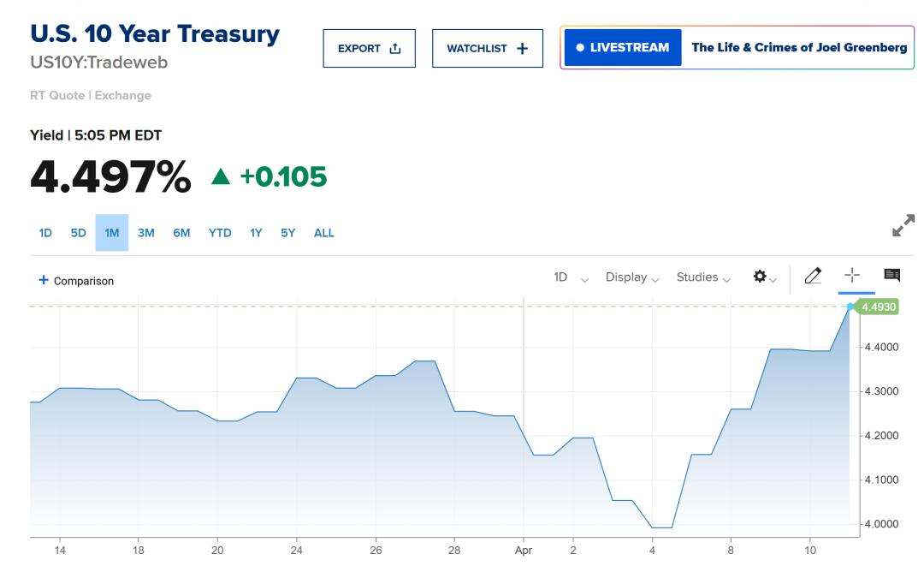
Task: Open the chart comments icon
Action: 891,275
